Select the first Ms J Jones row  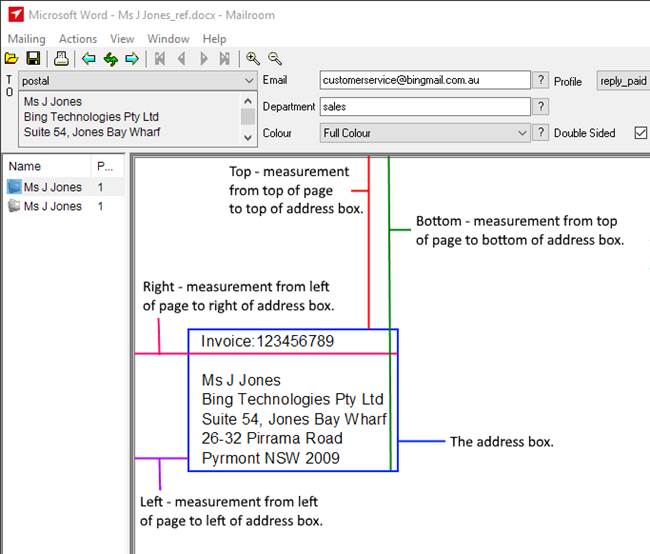coord(65,187)
